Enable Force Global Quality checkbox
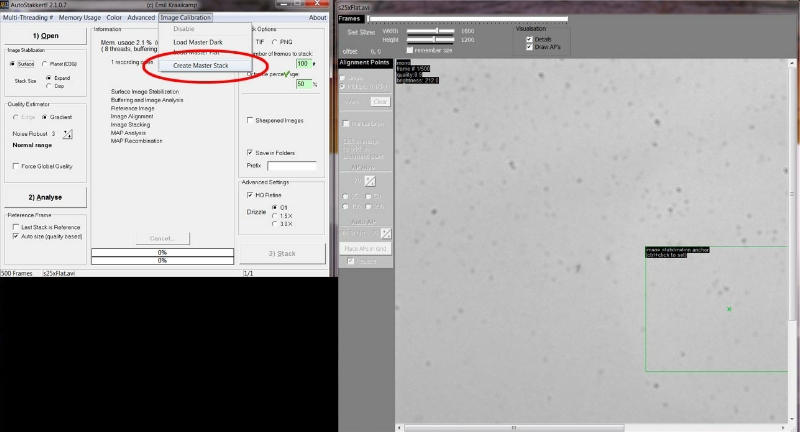The height and width of the screenshot is (432, 800). pyautogui.click(x=15, y=166)
